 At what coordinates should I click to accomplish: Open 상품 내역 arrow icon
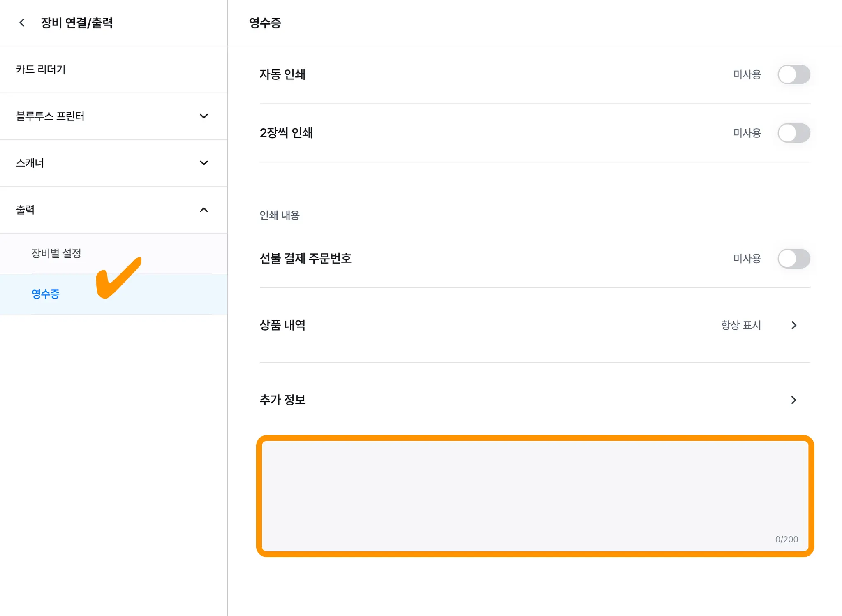(x=794, y=325)
